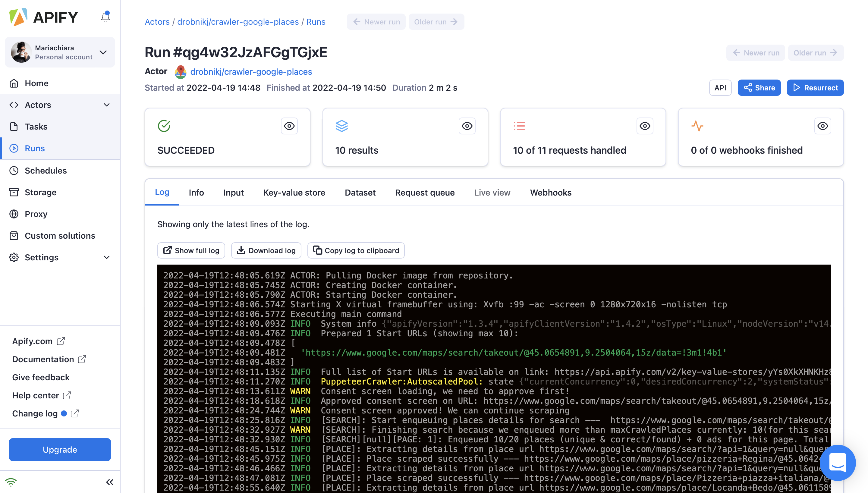
Task: Click the Share button
Action: tap(759, 88)
